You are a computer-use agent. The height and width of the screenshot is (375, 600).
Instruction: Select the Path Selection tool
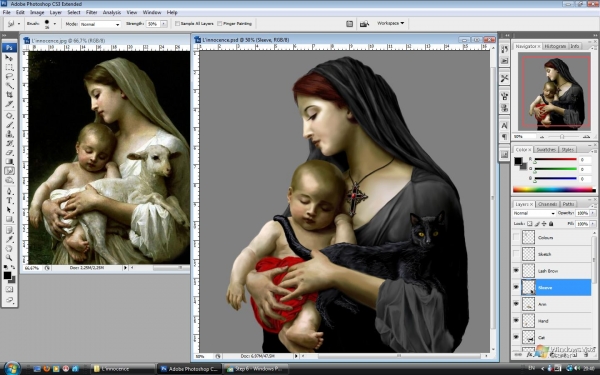(9, 210)
